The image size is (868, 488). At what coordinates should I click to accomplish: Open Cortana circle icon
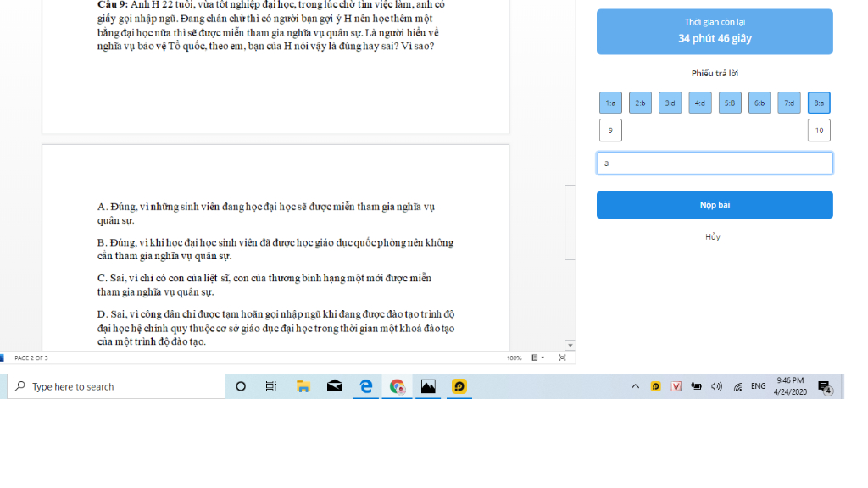click(x=240, y=386)
